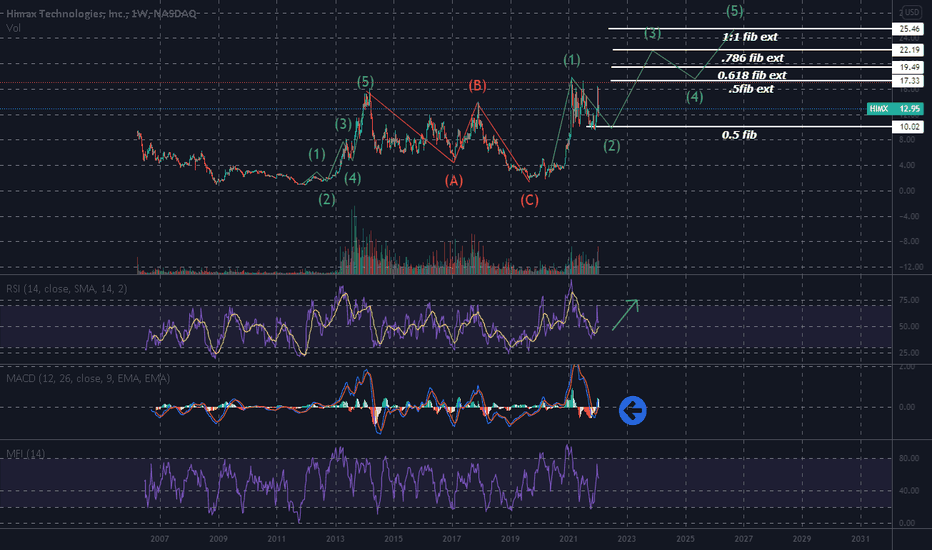932x550 pixels.
Task: Click the 2021 label on the time axis
Action: coord(568,539)
